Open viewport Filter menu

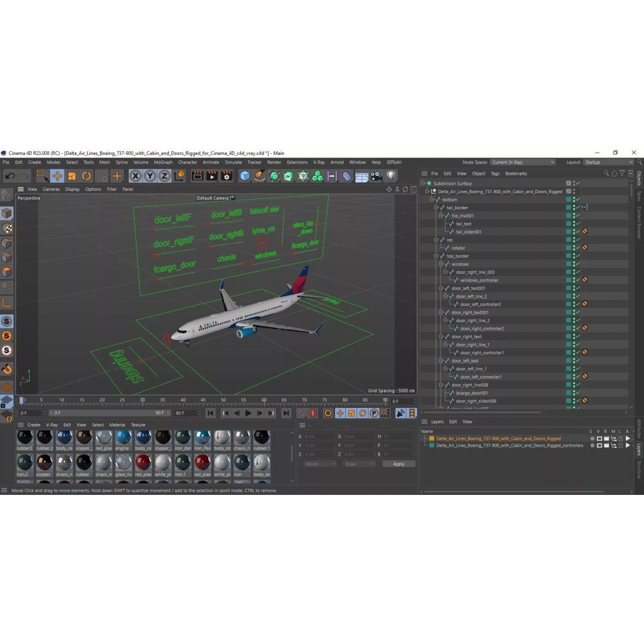point(112,190)
